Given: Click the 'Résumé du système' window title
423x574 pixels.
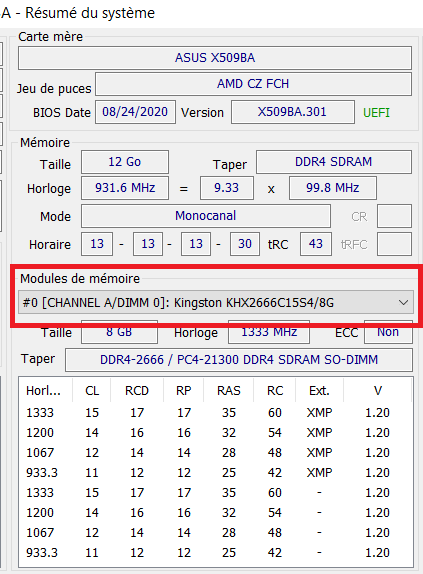Looking at the screenshot, I should coord(90,13).
